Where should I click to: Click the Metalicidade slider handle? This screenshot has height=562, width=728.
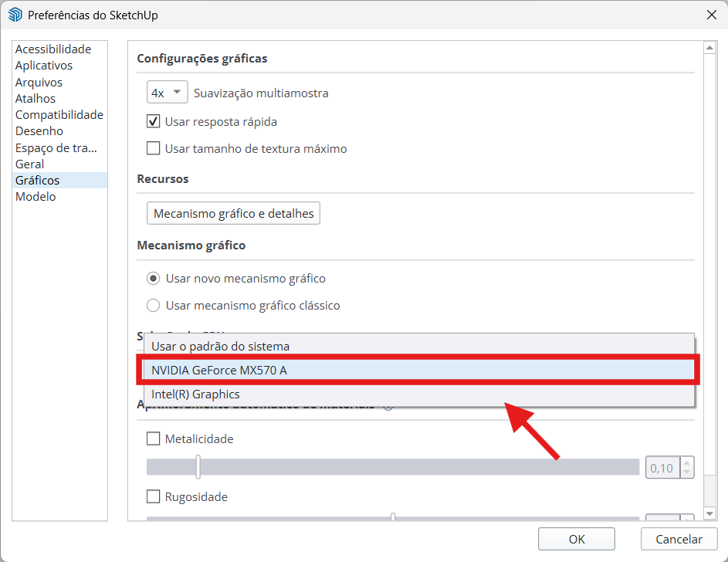198,467
